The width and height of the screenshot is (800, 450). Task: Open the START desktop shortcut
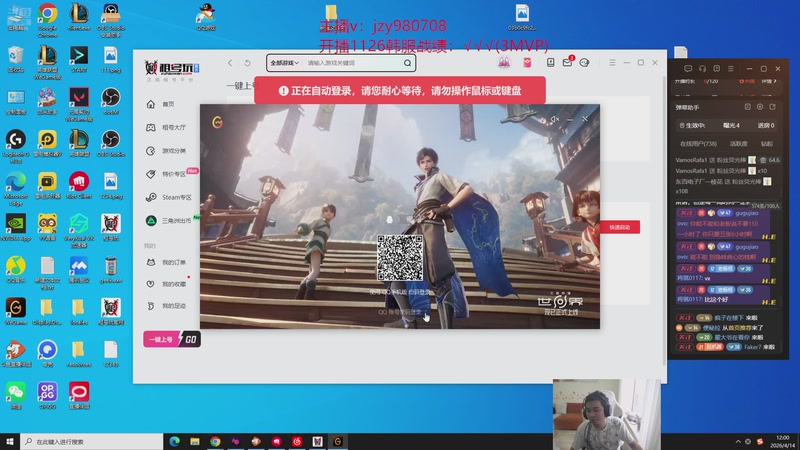click(x=79, y=59)
